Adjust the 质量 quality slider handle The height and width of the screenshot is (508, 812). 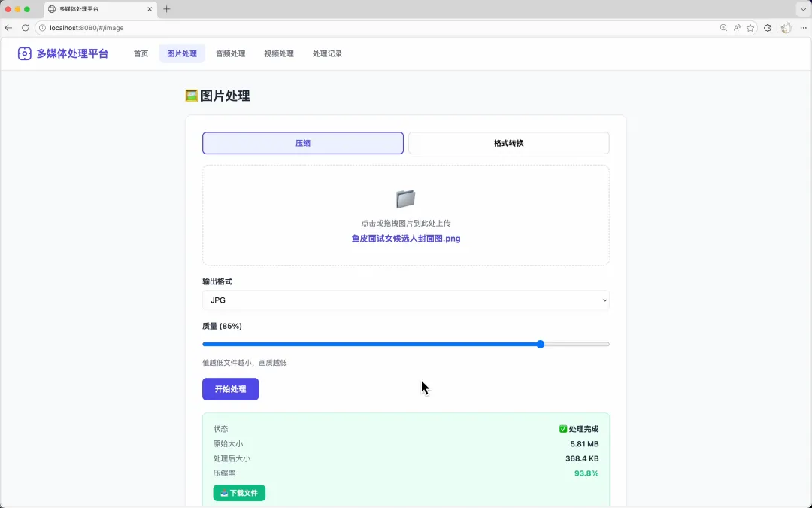point(540,344)
